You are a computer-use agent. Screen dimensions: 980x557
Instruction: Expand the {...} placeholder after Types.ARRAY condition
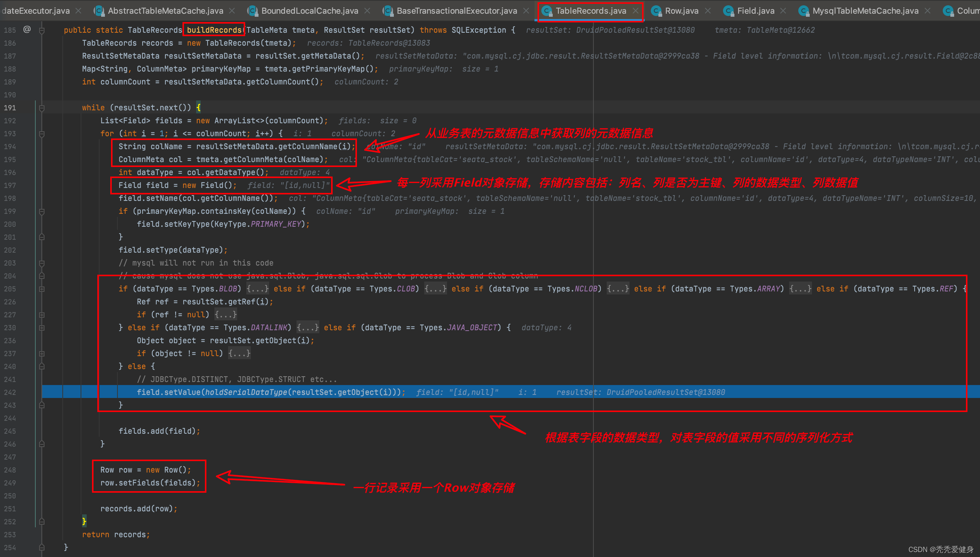tap(800, 289)
